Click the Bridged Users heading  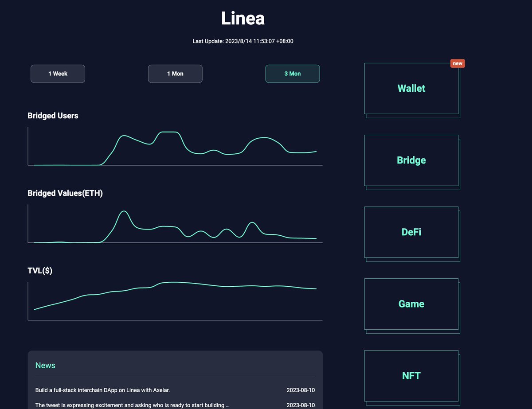pos(53,116)
